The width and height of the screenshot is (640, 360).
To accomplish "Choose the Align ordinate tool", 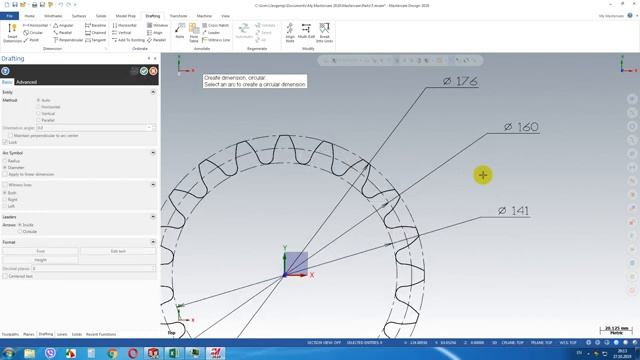I will [155, 33].
